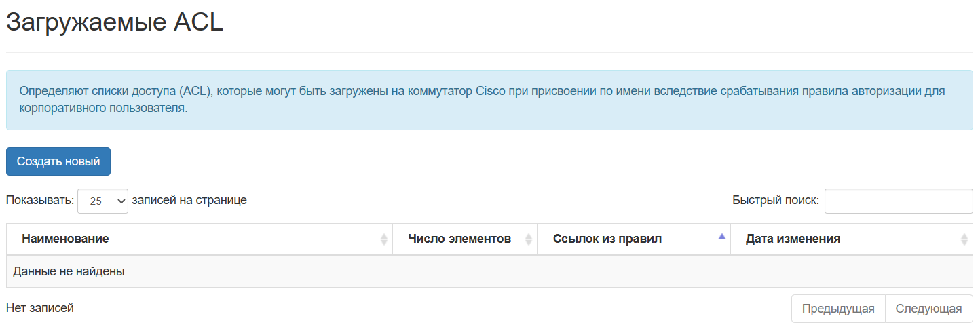Click the sort arrows icon beside «Дата изменения»

coord(964,239)
